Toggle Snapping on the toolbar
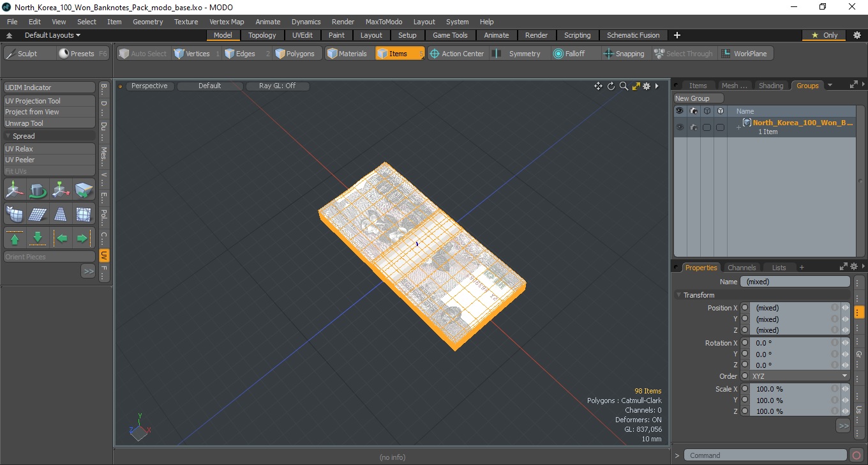The width and height of the screenshot is (868, 465). click(624, 54)
